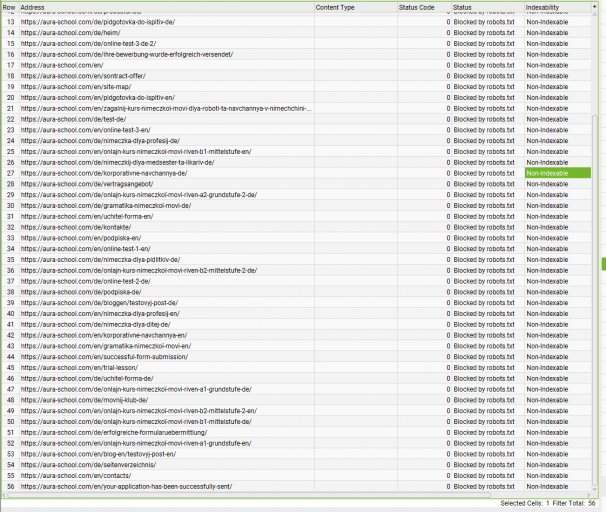Image resolution: width=606 pixels, height=512 pixels.
Task: Select the aura-school.com/en/ address in row 17
Action: 62,65
